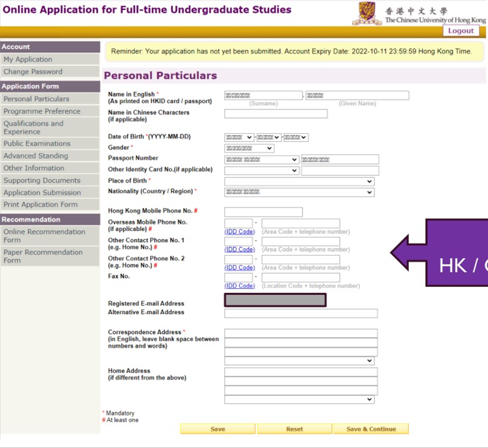Expand the Place of Birth dropdown
Image resolution: width=488 pixels, height=448 pixels.
(x=299, y=182)
